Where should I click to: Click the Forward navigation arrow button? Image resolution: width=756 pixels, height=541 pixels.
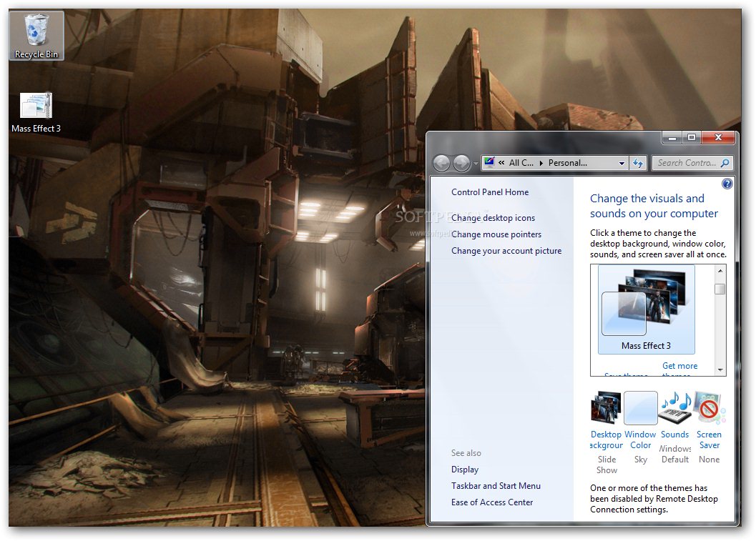(461, 164)
